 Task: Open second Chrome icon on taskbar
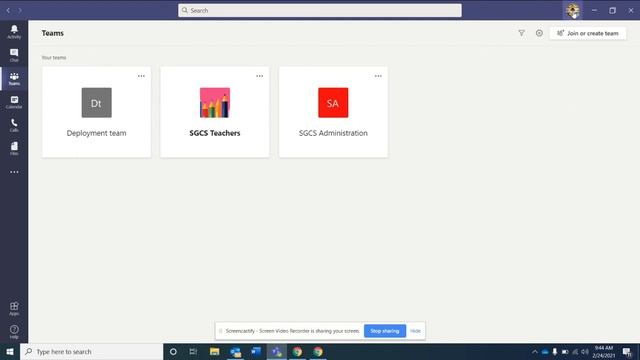coord(318,351)
